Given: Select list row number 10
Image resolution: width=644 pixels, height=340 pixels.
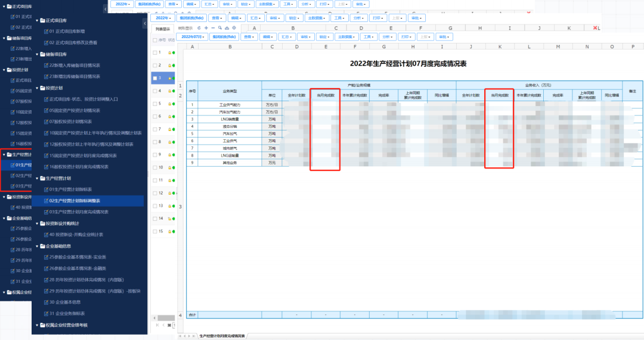Looking at the screenshot, I should point(160,167).
